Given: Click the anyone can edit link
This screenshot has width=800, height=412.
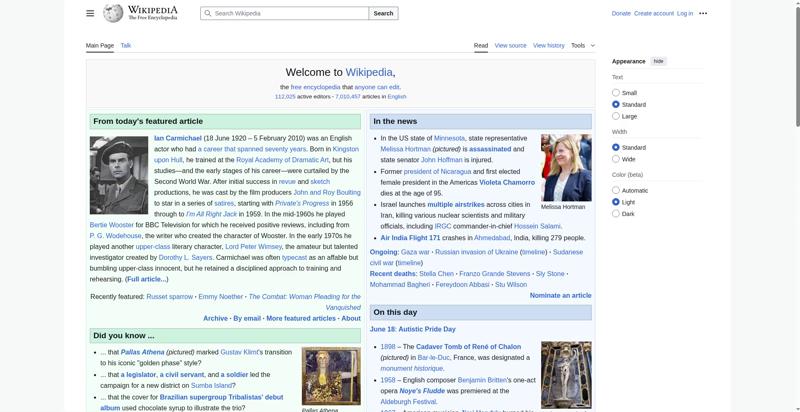Looking at the screenshot, I should pyautogui.click(x=377, y=87).
